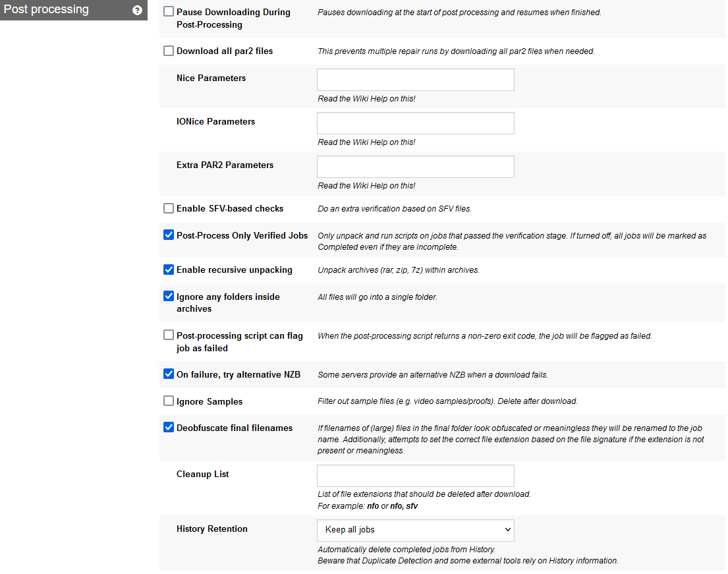
Task: Uncheck Ignore any folders inside archives
Action: (169, 296)
